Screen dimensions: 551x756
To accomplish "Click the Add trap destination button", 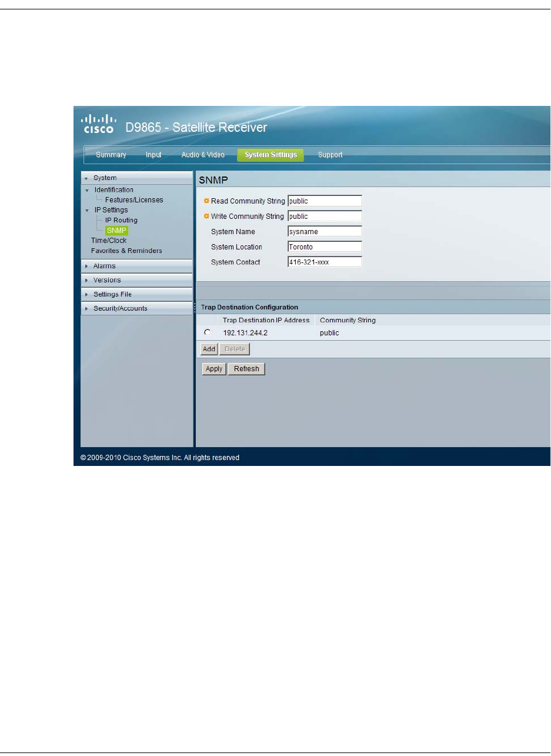I will coord(209,349).
